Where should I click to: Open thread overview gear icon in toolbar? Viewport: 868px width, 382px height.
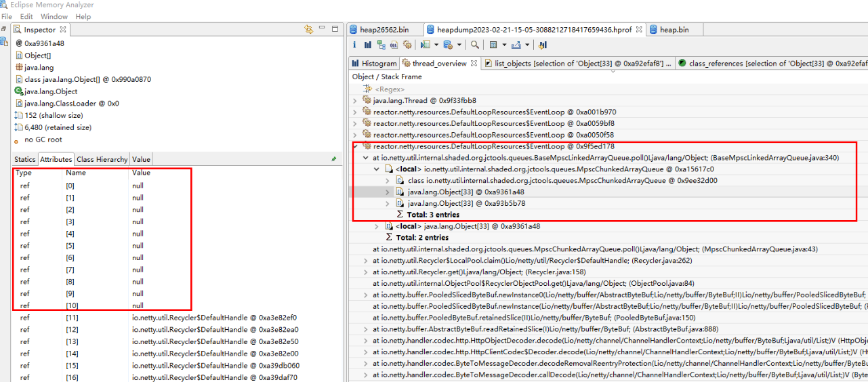click(x=407, y=45)
